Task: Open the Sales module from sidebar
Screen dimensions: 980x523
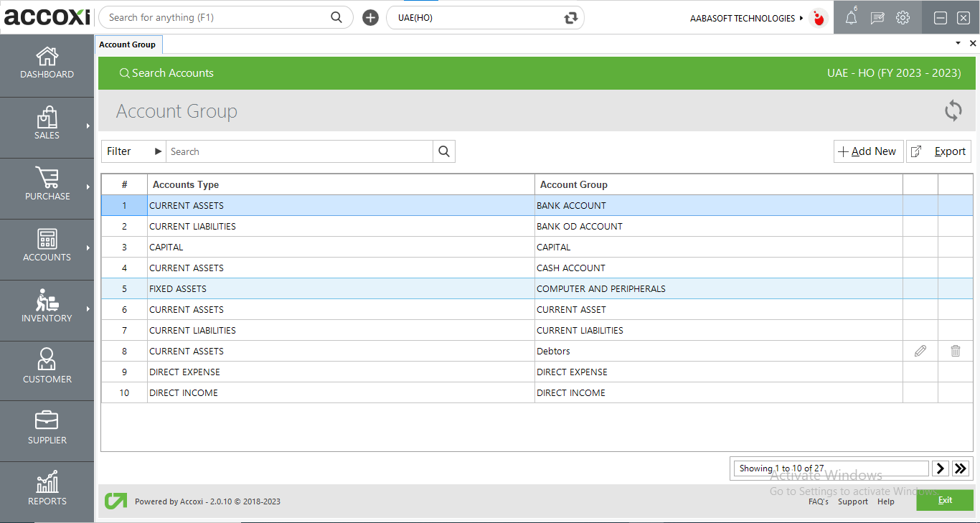Action: coord(47,127)
